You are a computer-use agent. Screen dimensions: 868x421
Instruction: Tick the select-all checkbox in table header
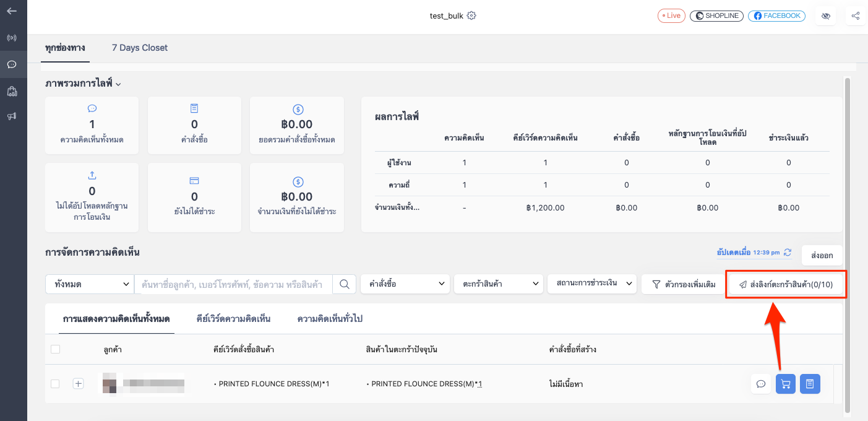point(55,349)
